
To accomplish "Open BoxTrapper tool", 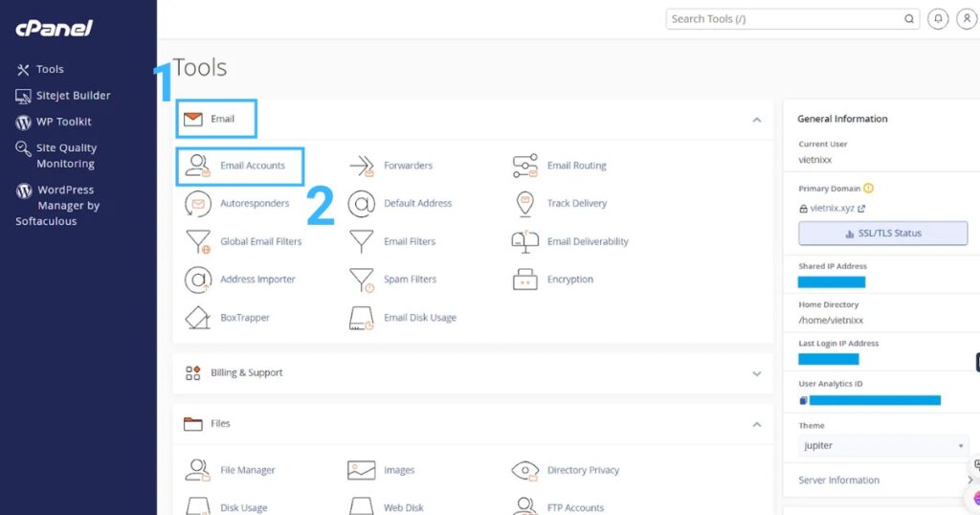I will click(x=244, y=318).
